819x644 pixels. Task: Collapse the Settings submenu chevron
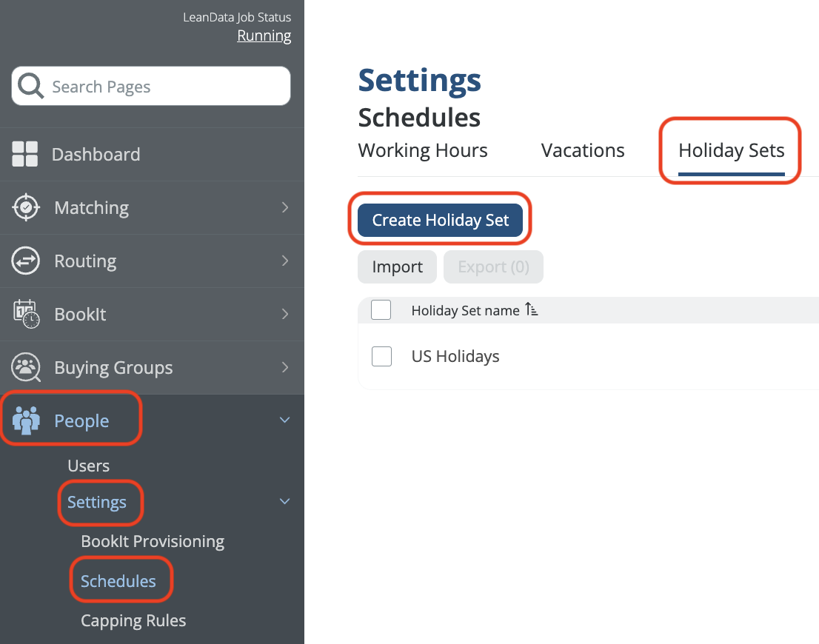pos(285,502)
